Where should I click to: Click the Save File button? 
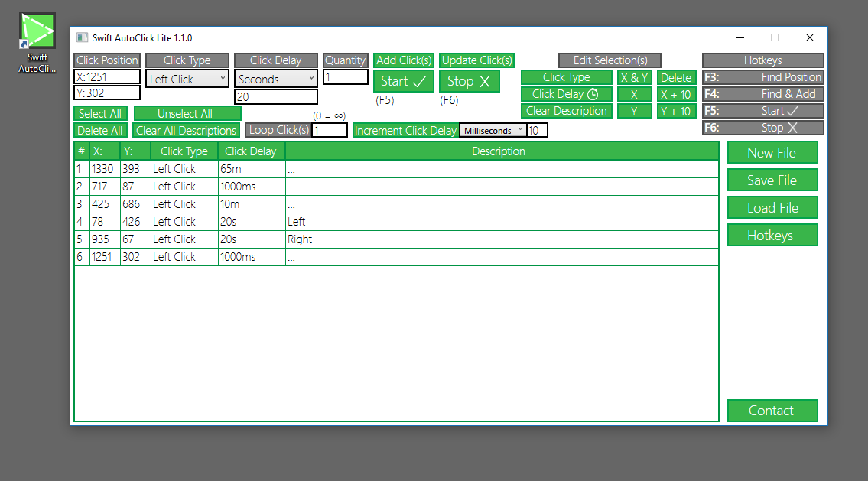(x=772, y=180)
